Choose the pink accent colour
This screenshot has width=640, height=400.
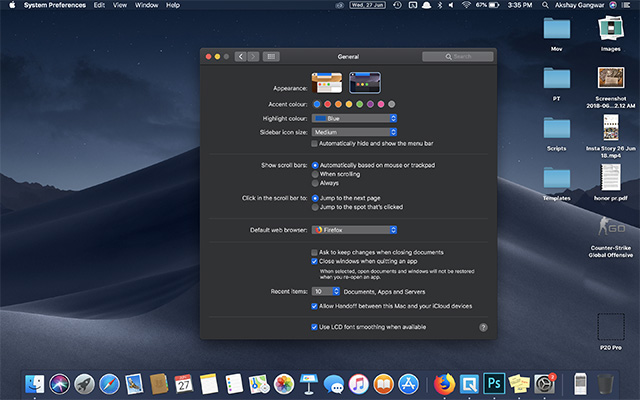click(x=381, y=104)
